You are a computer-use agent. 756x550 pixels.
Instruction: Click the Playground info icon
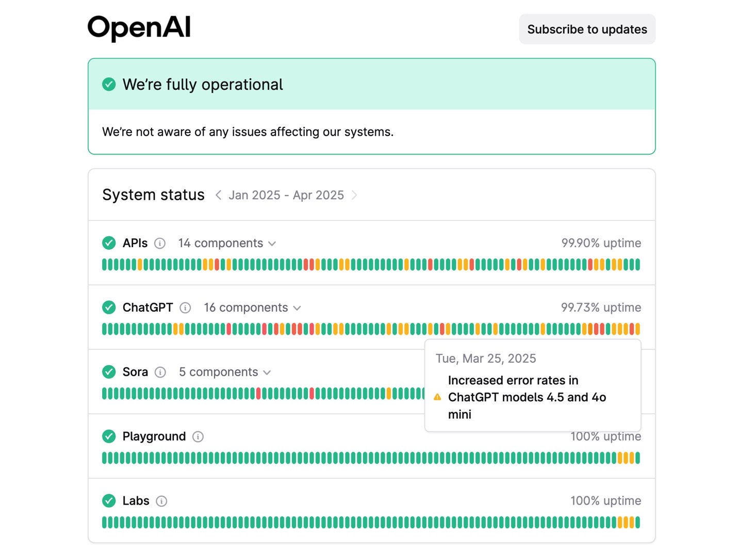point(198,437)
